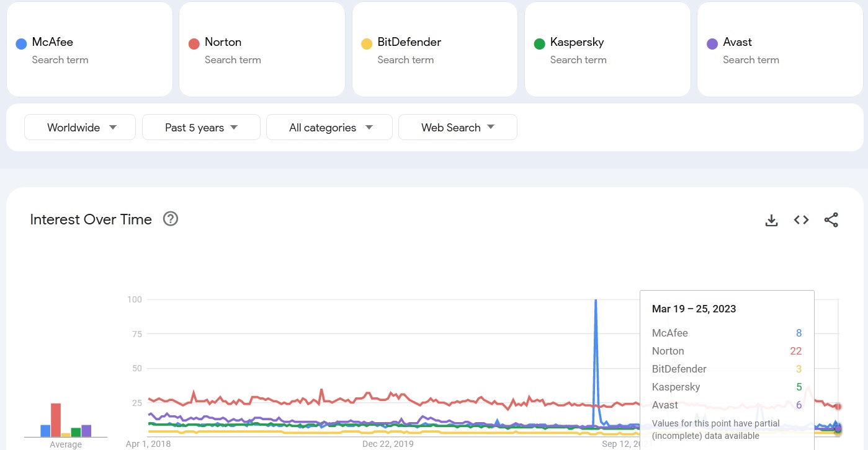Click the Average bar chart's Norton bar
Viewport: 868px width, 450px height.
[x=56, y=420]
